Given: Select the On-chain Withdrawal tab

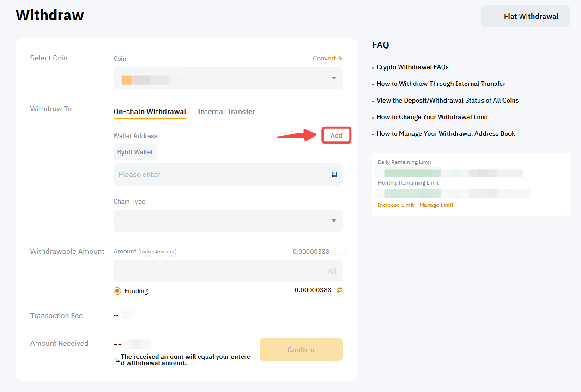Looking at the screenshot, I should 150,111.
